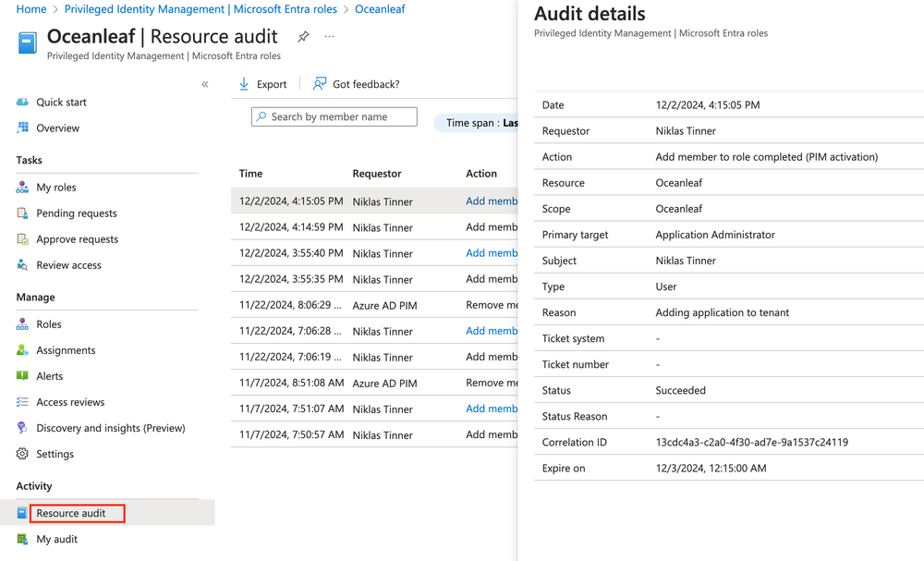Open more options via the ellipsis menu

(x=328, y=36)
